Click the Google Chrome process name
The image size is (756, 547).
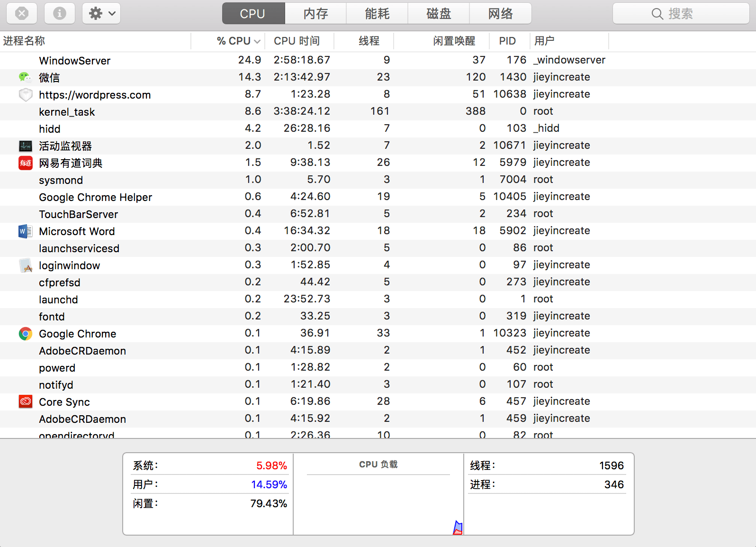coord(77,334)
